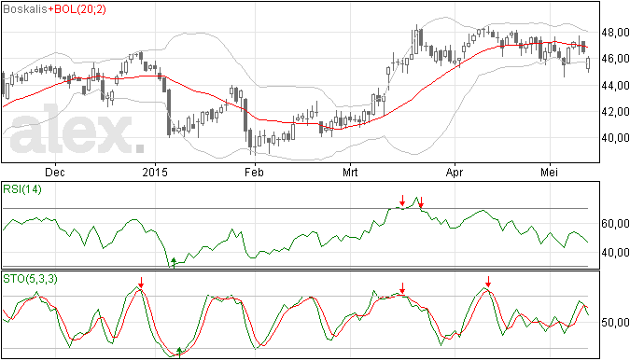Viewport: 644px width, 361px height.
Task: Click the RSI(14) panel label
Action: point(22,189)
